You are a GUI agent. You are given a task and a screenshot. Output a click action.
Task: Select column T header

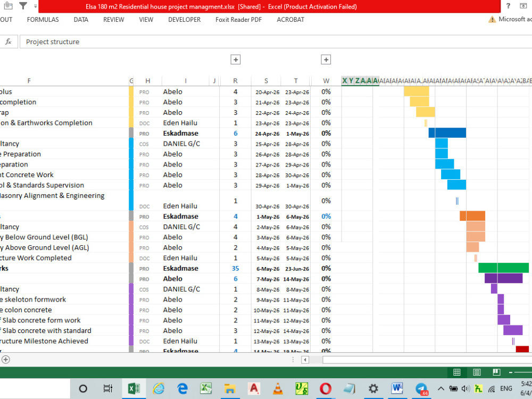[295, 81]
